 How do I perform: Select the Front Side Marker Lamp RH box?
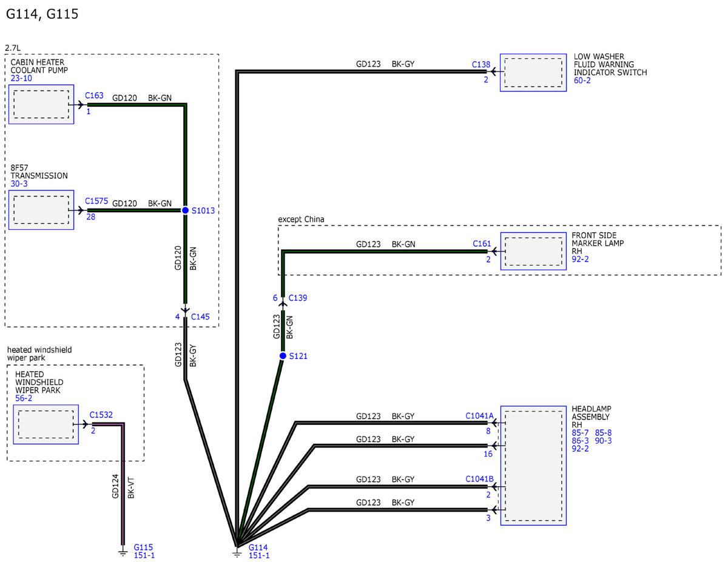coord(533,251)
